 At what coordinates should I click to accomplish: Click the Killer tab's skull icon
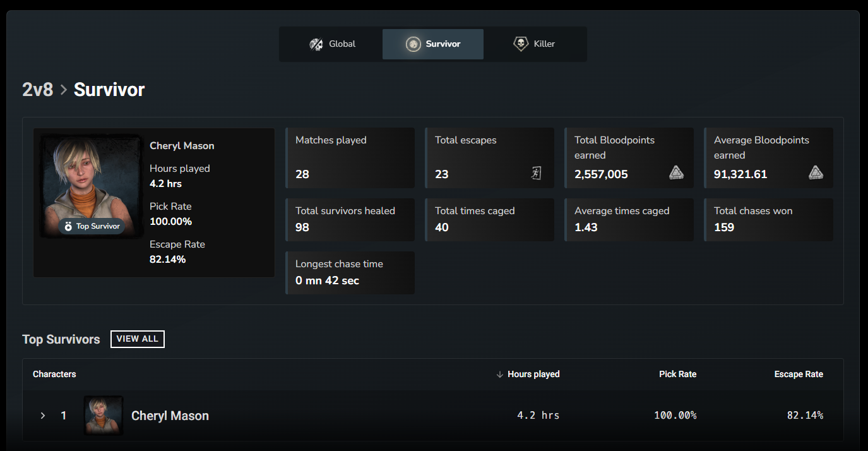[521, 44]
